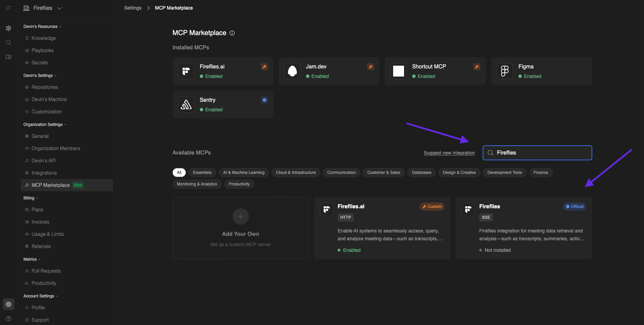Open the installed Figma MCP card
This screenshot has width=644, height=325.
pyautogui.click(x=542, y=71)
